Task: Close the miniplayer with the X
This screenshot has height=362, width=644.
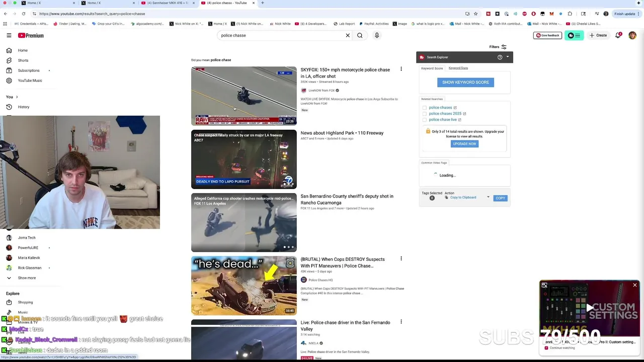Action: click(635, 285)
